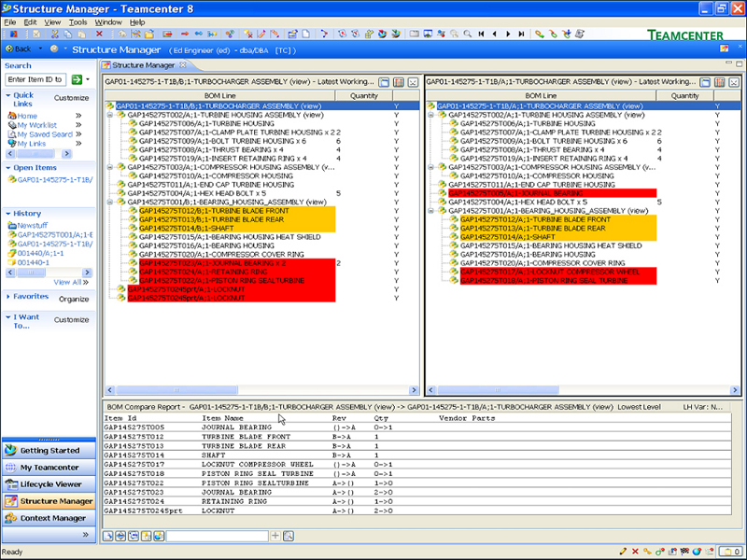Image resolution: width=747 pixels, height=560 pixels.
Task: Open the Window menu
Action: coord(108,21)
